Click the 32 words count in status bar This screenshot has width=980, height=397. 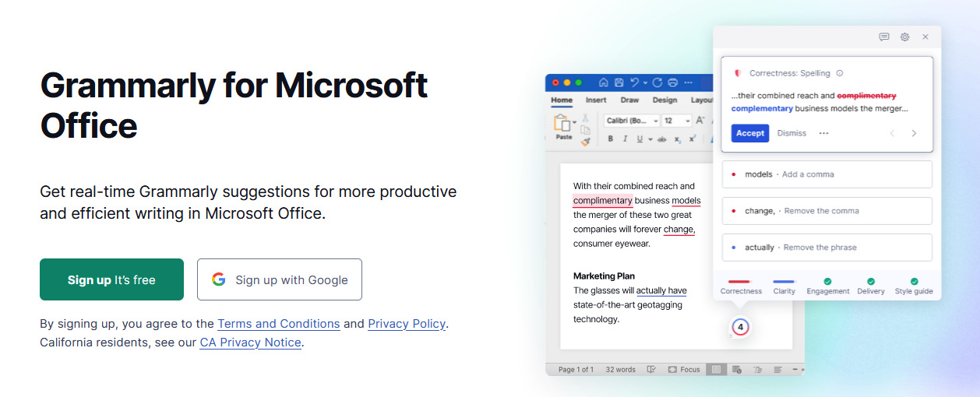[621, 370]
